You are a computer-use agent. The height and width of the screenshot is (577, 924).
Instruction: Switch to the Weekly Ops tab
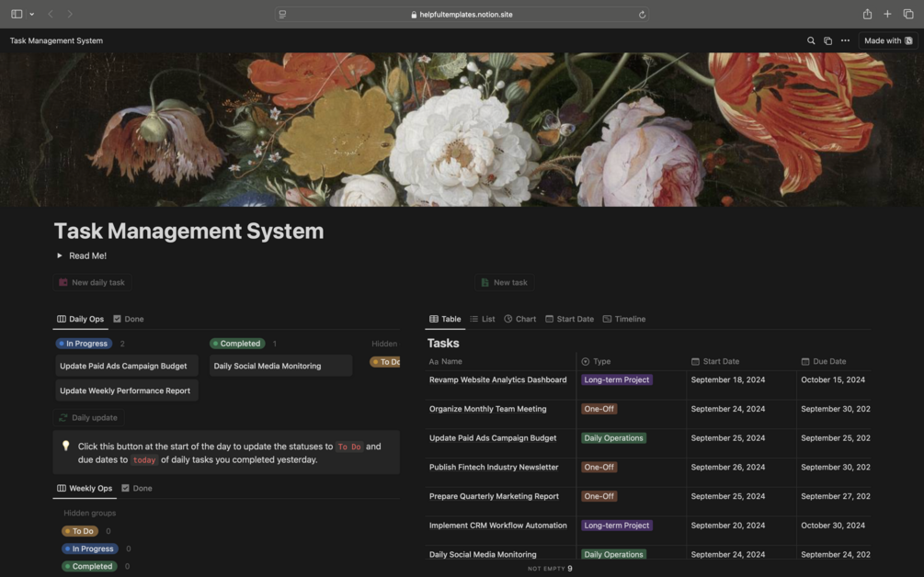pyautogui.click(x=85, y=488)
